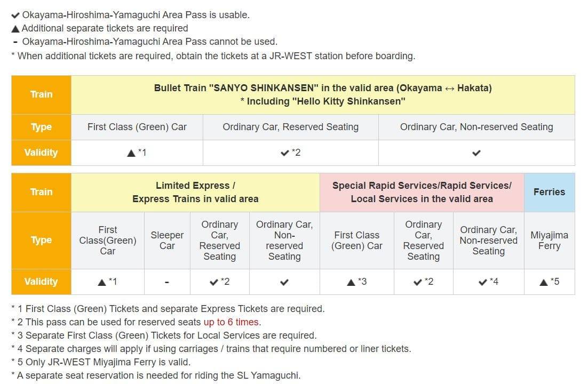588x384 pixels.
Task: Click the red 'up to 6 times' text
Action: (231, 322)
